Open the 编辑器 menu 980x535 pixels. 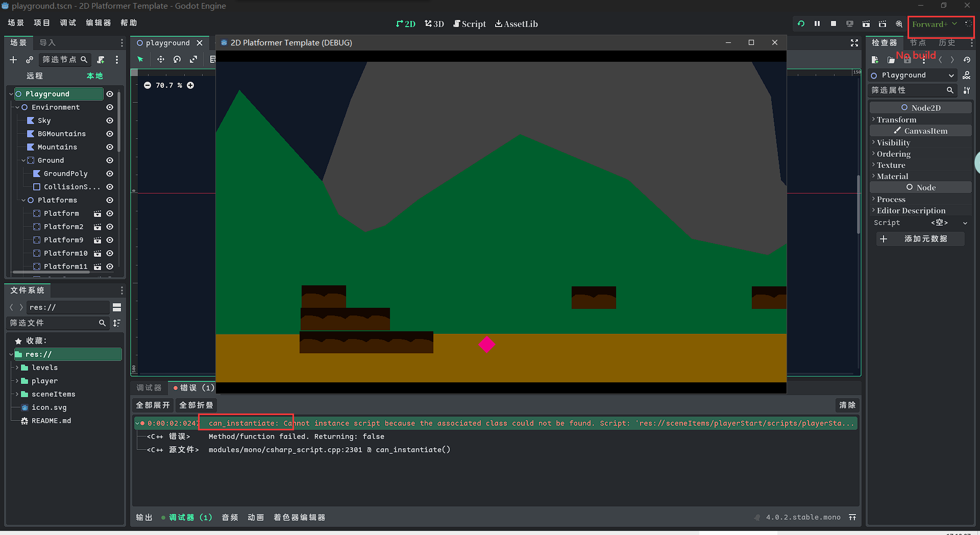(98, 22)
